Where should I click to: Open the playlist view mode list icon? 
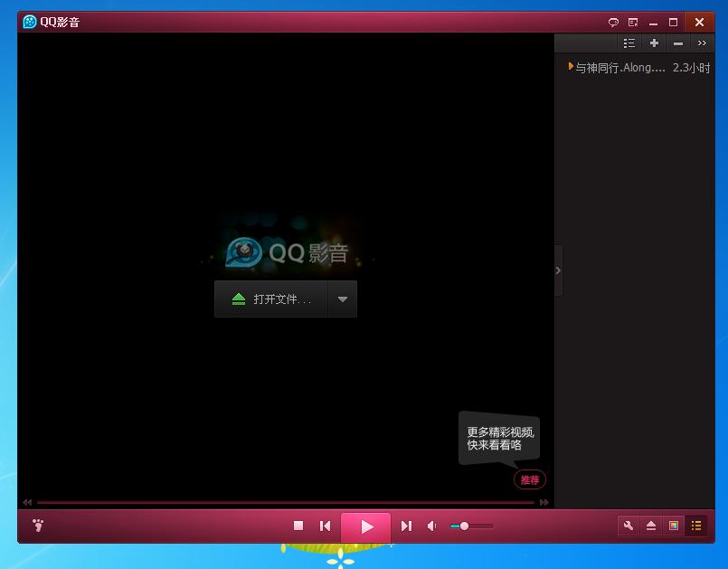[x=629, y=43]
